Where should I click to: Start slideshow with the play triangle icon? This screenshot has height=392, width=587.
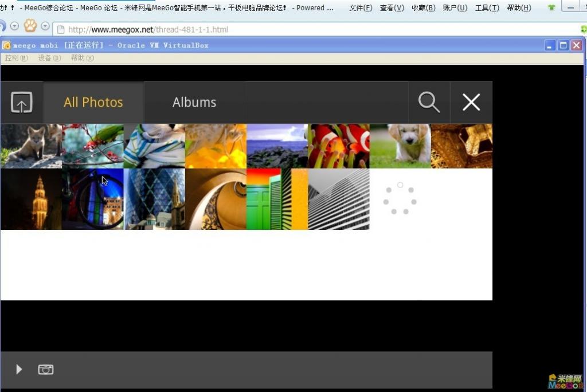click(19, 369)
